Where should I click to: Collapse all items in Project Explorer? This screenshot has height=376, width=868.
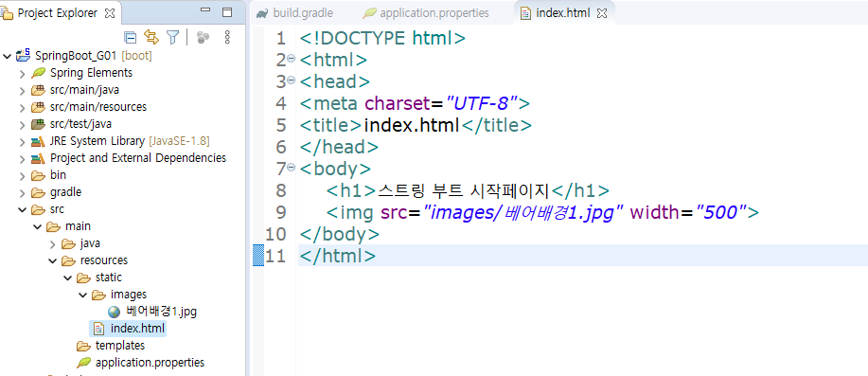pos(130,38)
